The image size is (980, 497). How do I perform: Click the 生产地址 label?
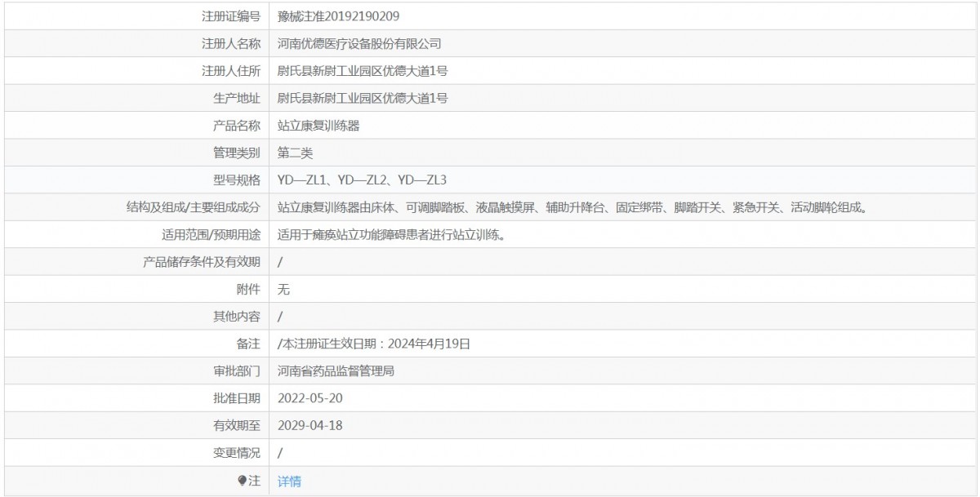coord(237,99)
